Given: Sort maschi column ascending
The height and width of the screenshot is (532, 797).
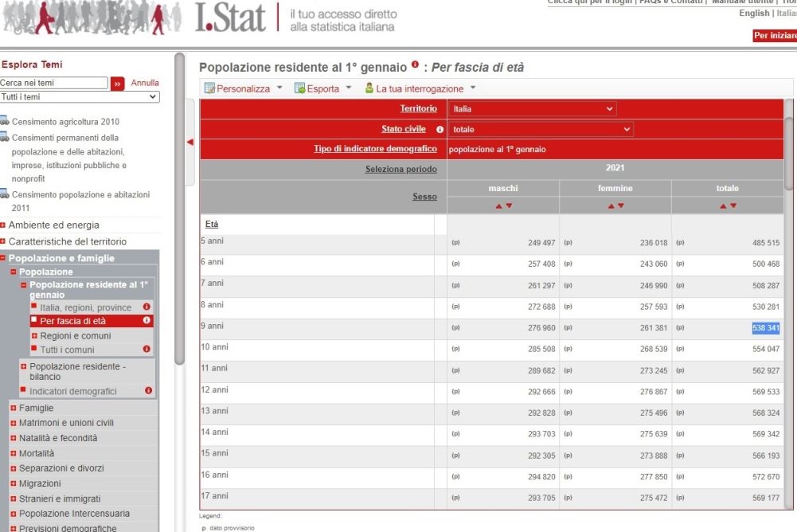Looking at the screenshot, I should coord(498,206).
